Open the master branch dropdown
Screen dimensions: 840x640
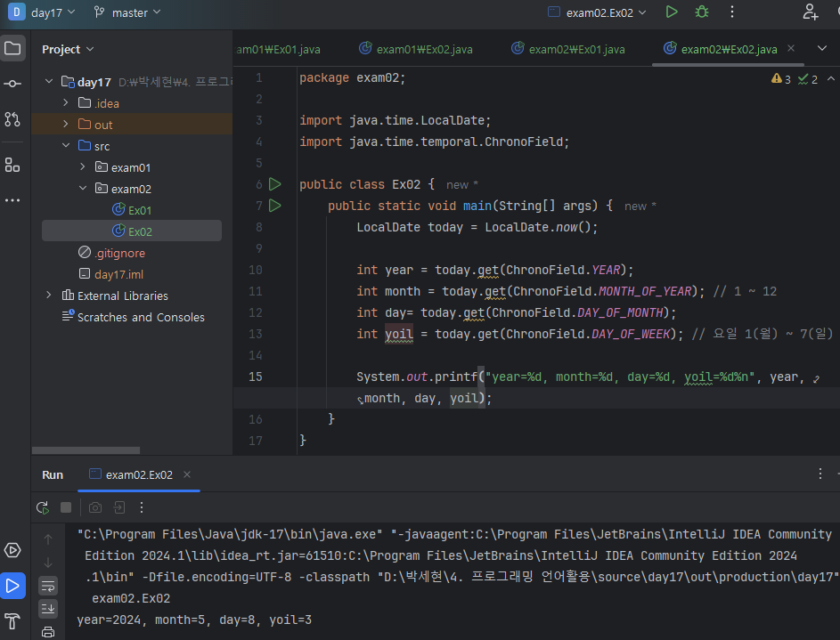tap(127, 12)
